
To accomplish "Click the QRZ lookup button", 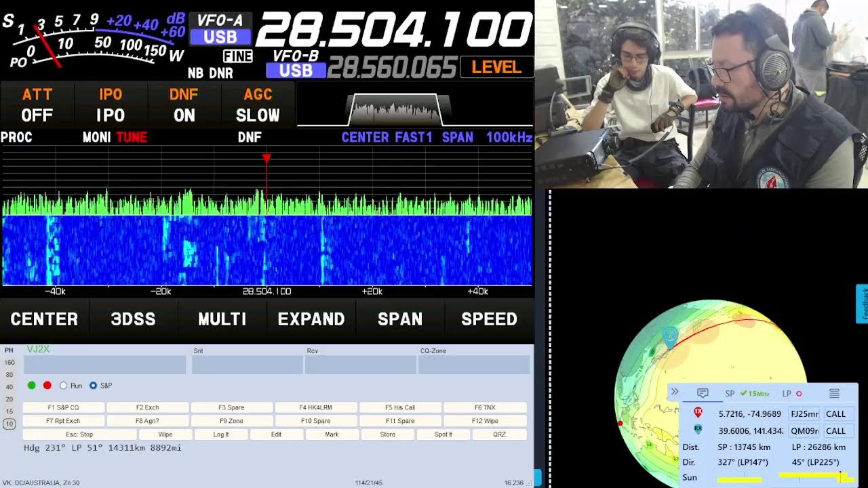I will point(499,434).
